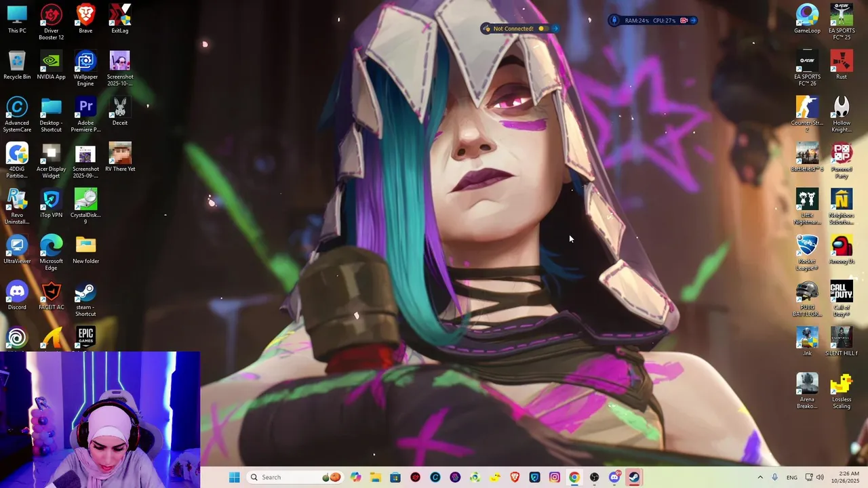Switch to OBS Studio on the taskbar

(595, 477)
